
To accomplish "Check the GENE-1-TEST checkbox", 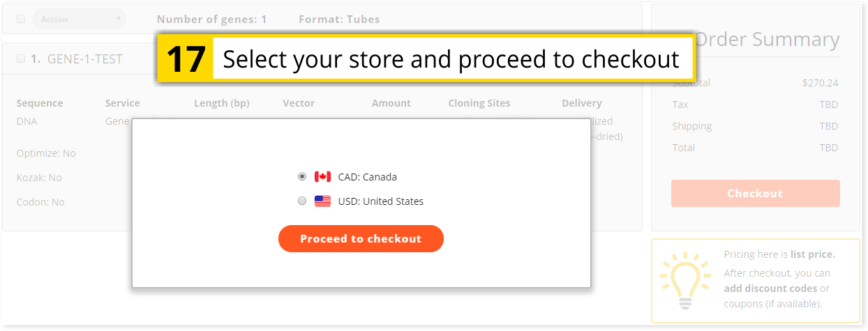I will click(x=21, y=59).
